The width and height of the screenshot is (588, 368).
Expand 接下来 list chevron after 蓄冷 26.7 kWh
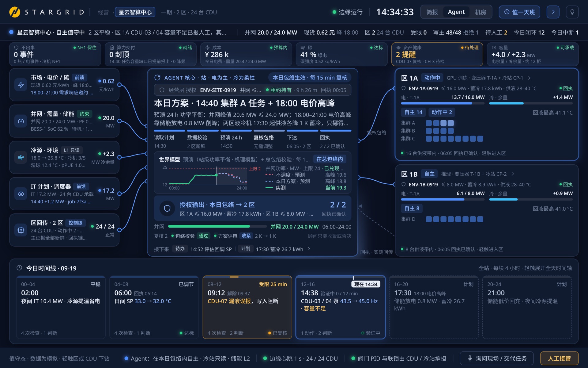click(309, 249)
